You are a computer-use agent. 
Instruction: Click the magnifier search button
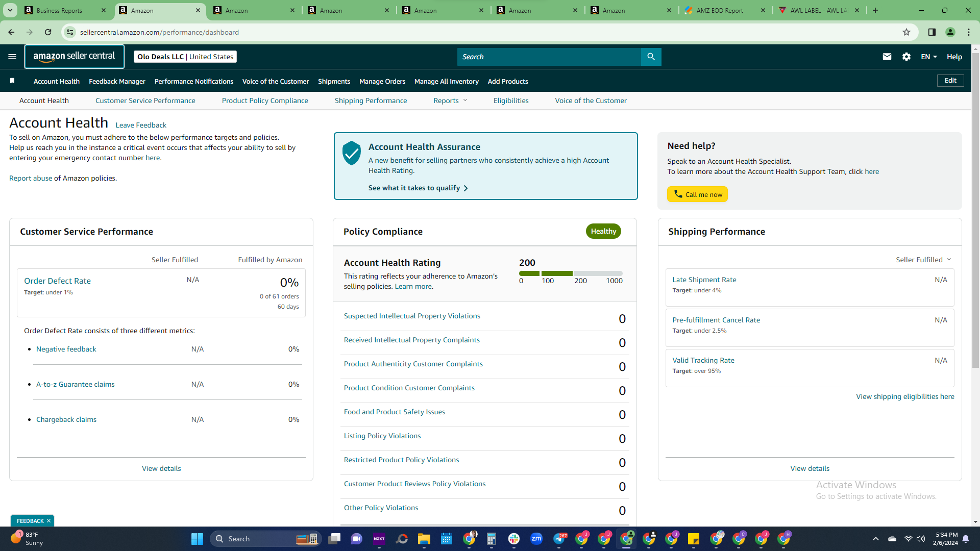pos(651,57)
